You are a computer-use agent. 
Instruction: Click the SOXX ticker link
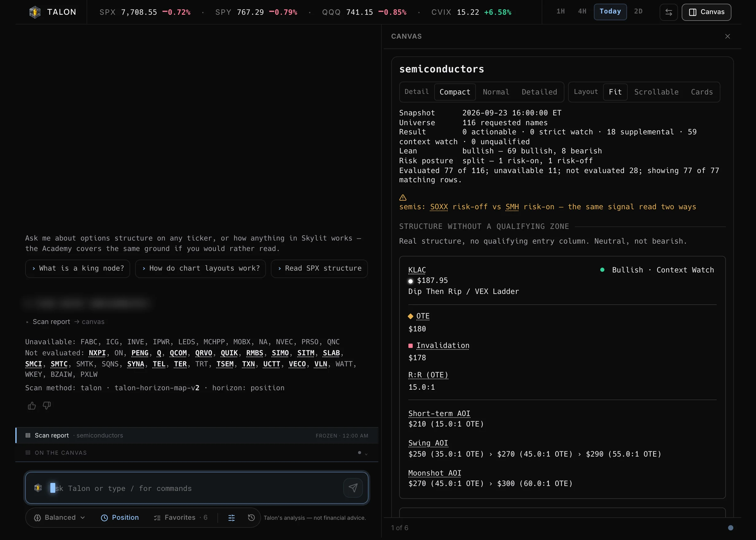point(439,207)
